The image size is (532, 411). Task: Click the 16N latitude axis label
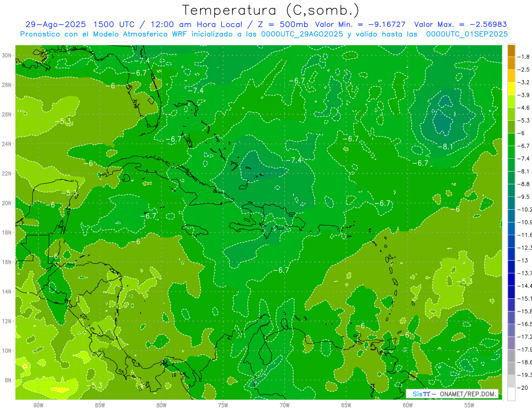(7, 262)
